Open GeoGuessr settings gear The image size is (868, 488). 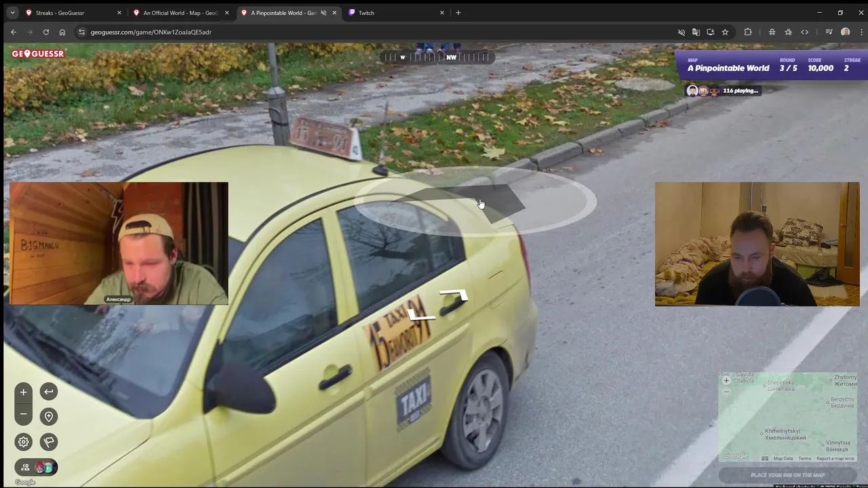[23, 442]
